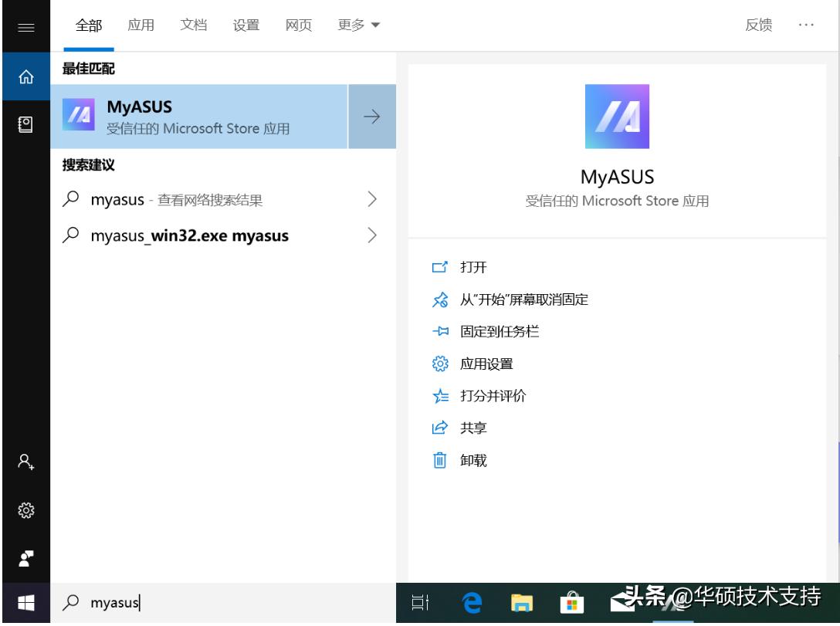
Task: Click the arrow next to MyASUS best match
Action: point(372,117)
